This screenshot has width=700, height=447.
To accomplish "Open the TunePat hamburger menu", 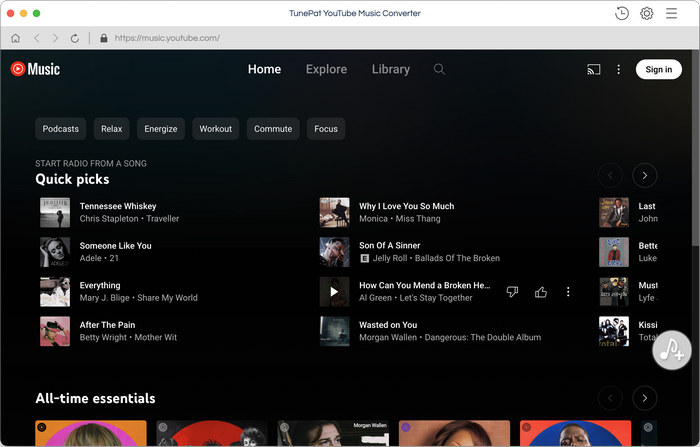I will tap(671, 13).
